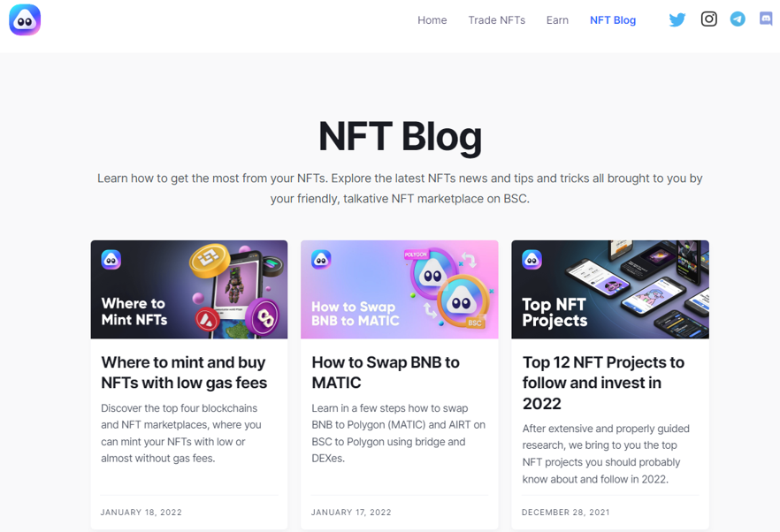Image resolution: width=780 pixels, height=532 pixels.
Task: Open the Where to Mint NFTs thumbnail
Action: point(189,289)
